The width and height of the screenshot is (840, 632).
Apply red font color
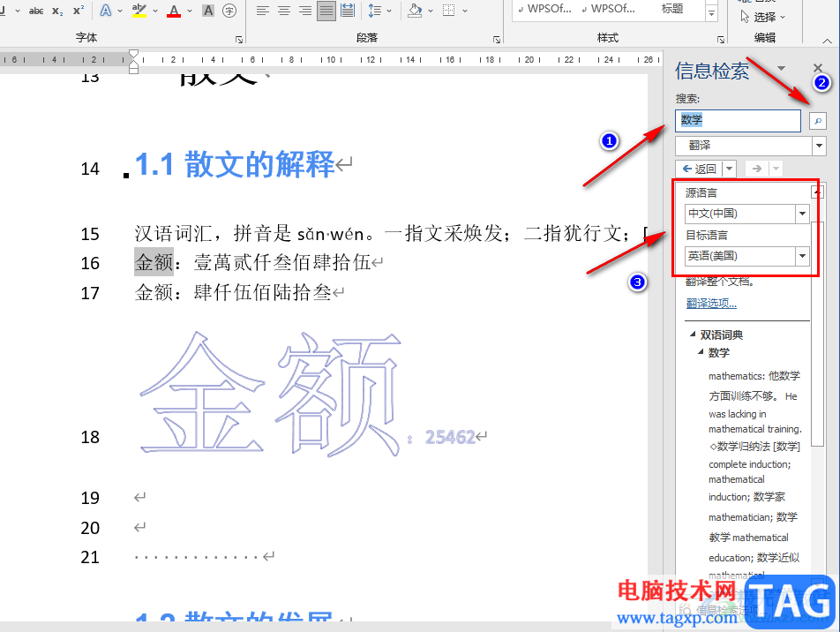[x=174, y=11]
